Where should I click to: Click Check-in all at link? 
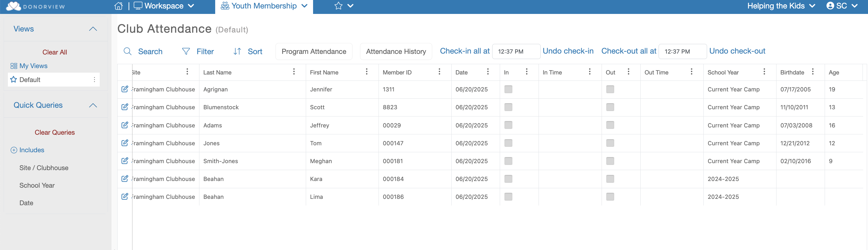pyautogui.click(x=465, y=51)
